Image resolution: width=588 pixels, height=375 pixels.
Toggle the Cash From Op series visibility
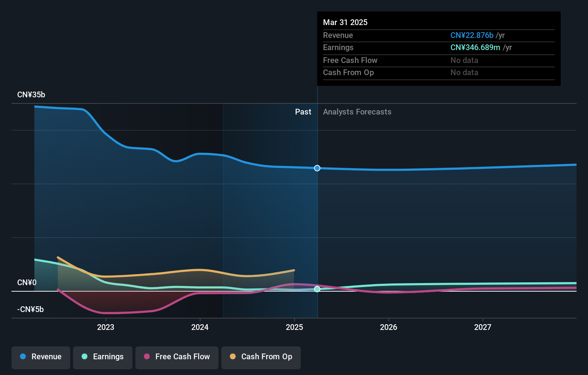click(x=261, y=357)
